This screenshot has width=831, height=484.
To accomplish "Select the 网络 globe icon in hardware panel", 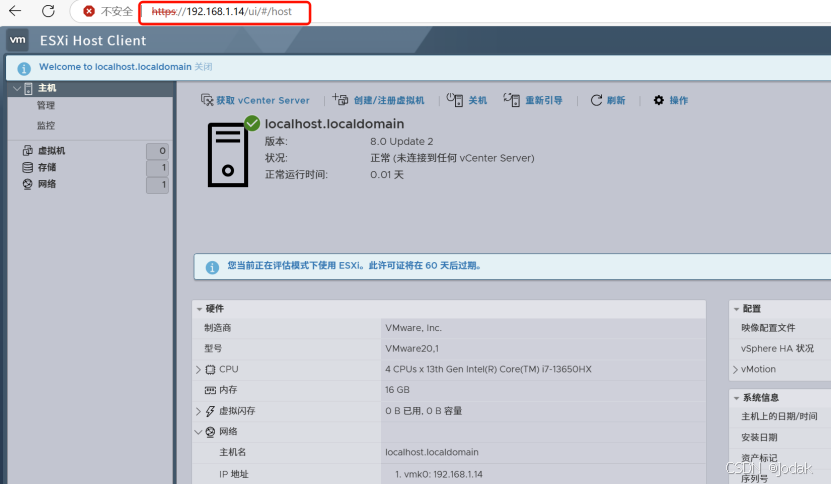I will pos(210,432).
